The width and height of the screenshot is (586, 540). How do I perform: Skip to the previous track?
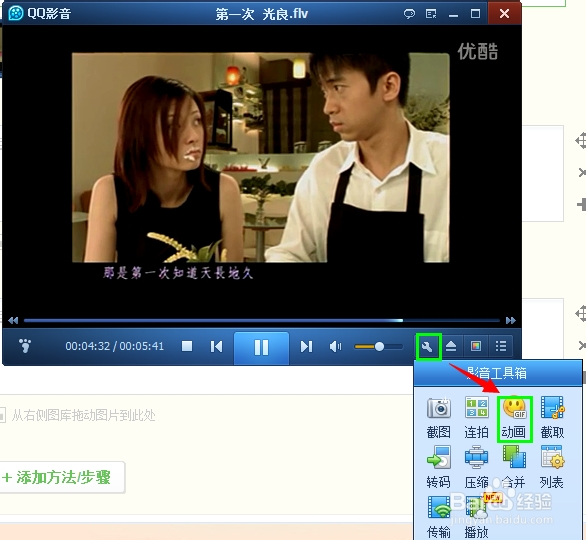coord(216,346)
